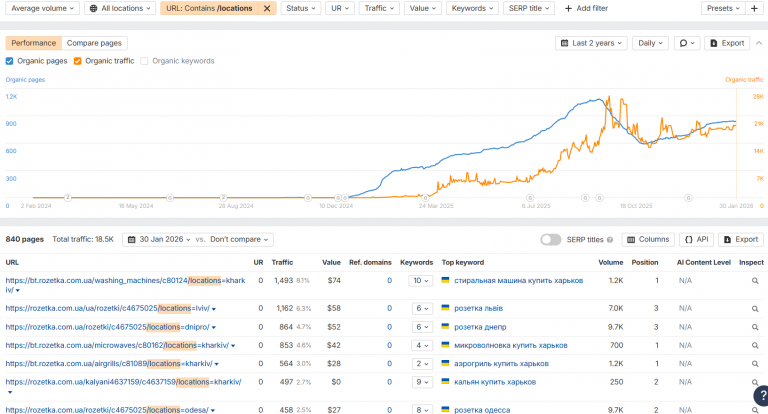Open the rozetki locations=odesa URL link
The width and height of the screenshot is (768, 414).
(x=107, y=410)
